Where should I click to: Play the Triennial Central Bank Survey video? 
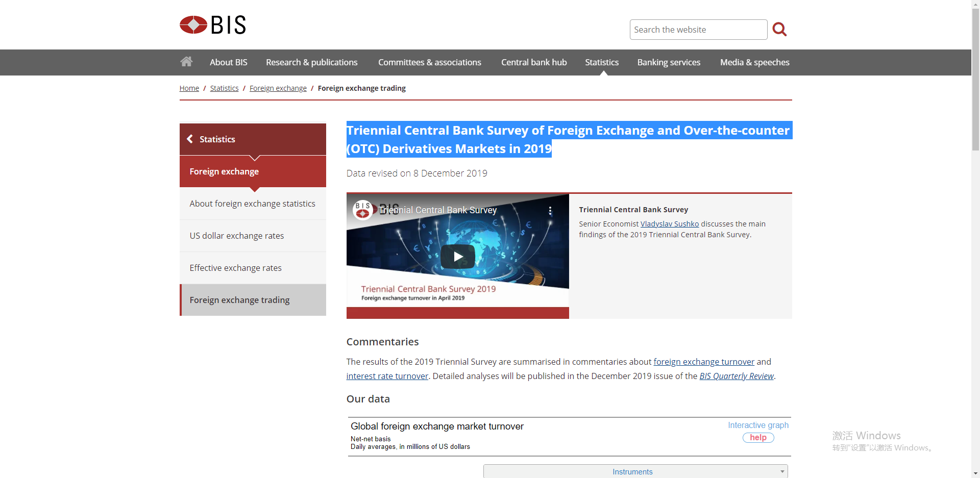pos(457,256)
